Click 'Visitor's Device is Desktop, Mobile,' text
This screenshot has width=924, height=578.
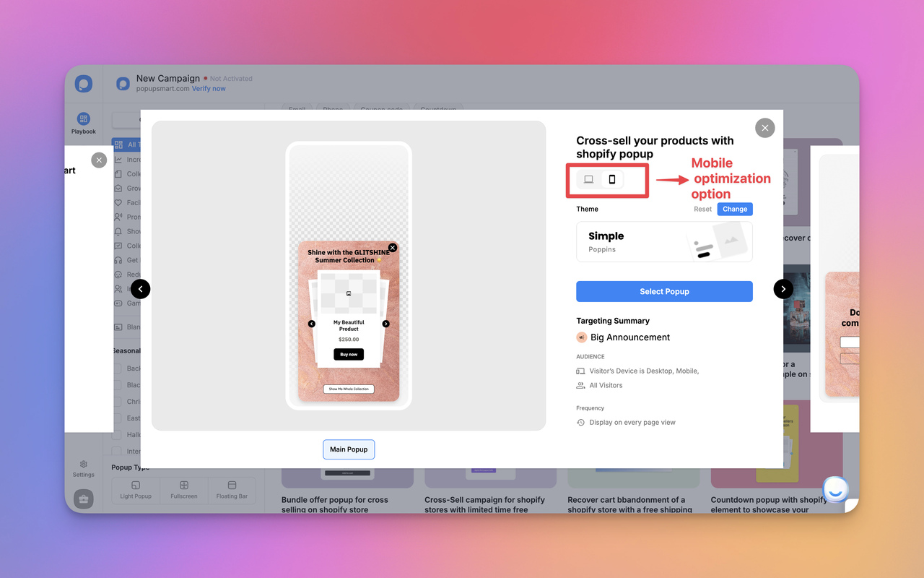644,371
